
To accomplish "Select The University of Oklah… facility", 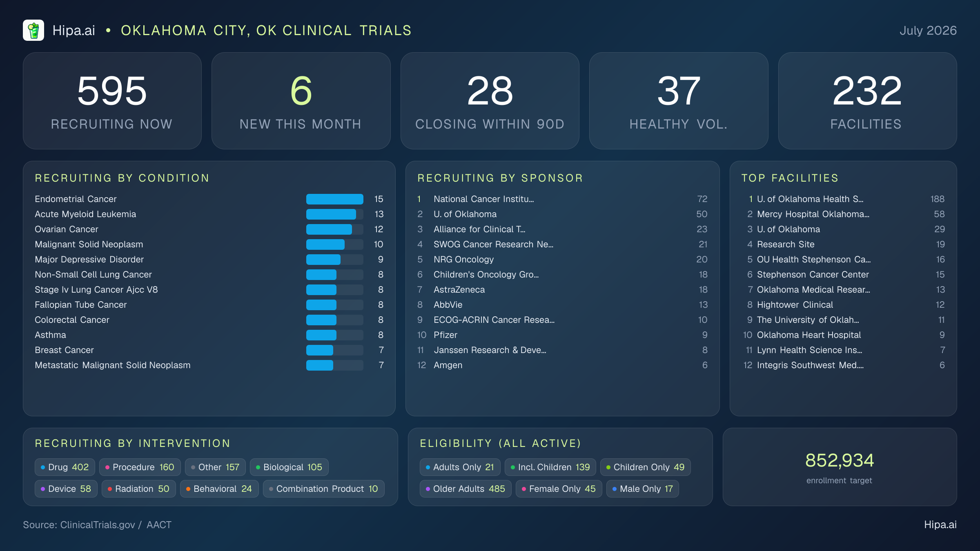I will [x=843, y=320].
